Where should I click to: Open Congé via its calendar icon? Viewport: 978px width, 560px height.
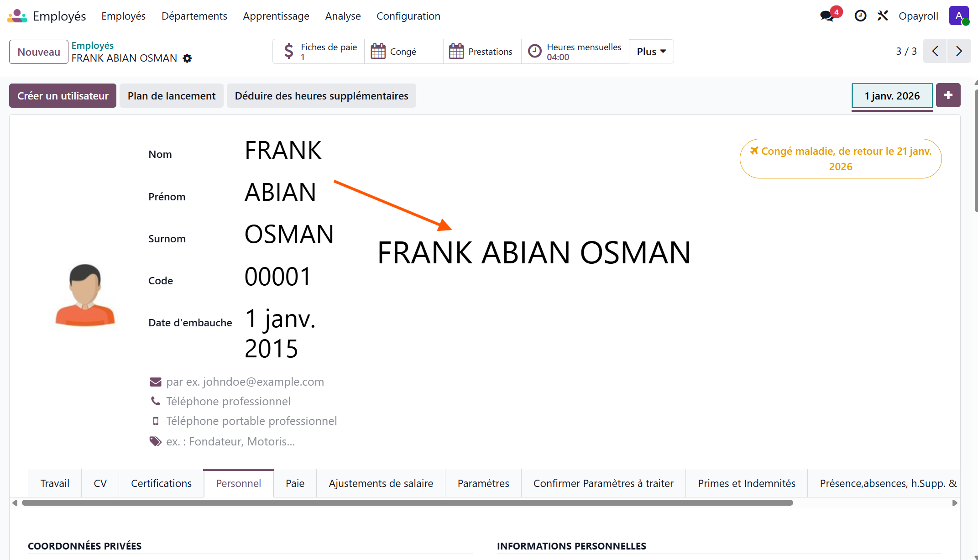378,51
